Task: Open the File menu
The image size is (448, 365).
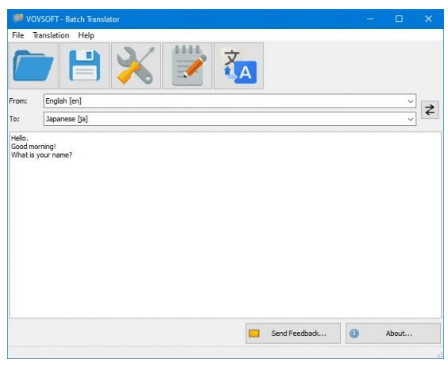Action: click(x=18, y=35)
